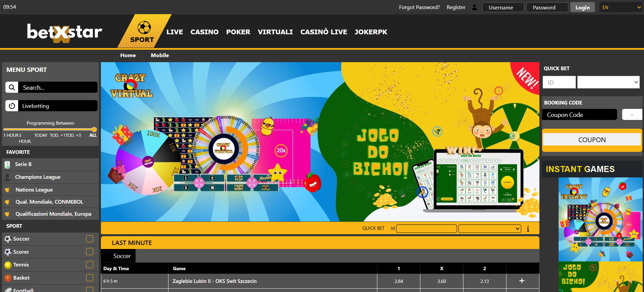Click the Basket ball icon
Image resolution: width=644 pixels, height=292 pixels.
pyautogui.click(x=8, y=278)
